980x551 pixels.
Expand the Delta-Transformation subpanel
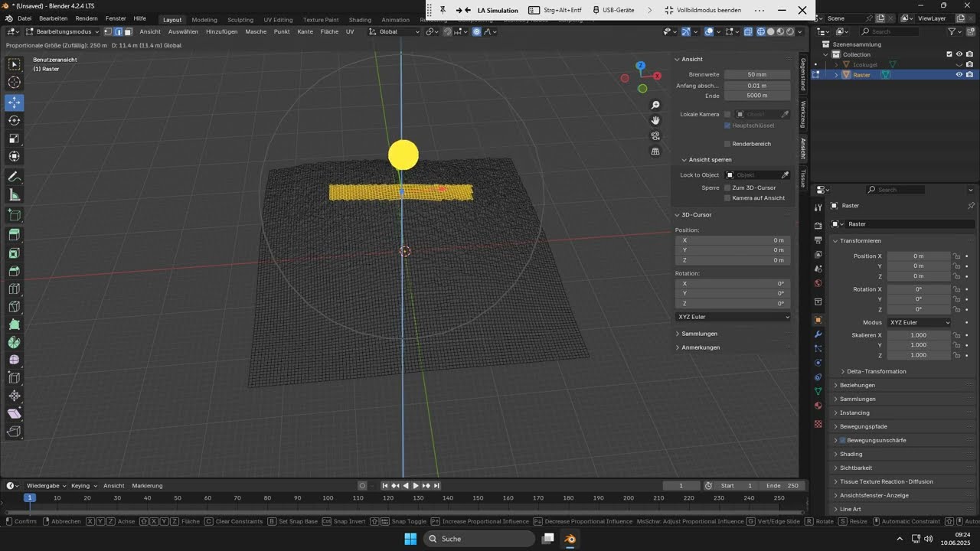click(x=876, y=371)
